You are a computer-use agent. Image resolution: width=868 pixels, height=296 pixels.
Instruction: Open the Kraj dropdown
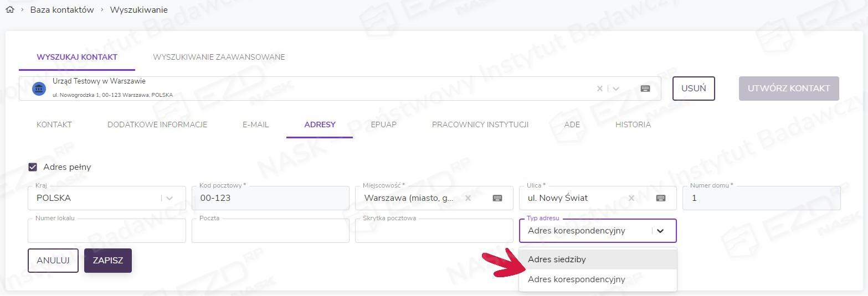coord(170,198)
